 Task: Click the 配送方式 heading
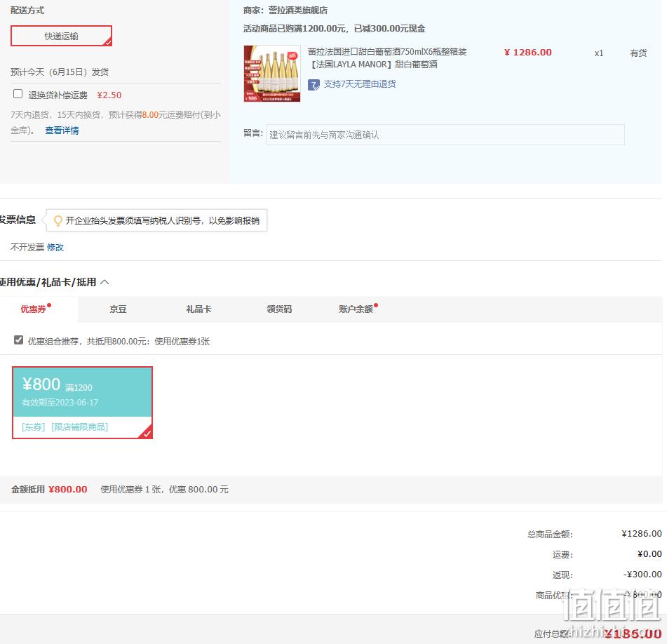27,11
